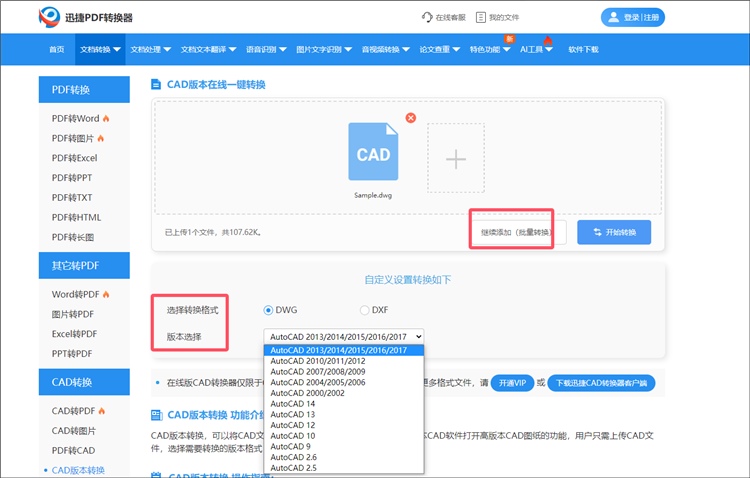750x478 pixels.
Task: Select the DXF radio button
Action: pyautogui.click(x=364, y=310)
